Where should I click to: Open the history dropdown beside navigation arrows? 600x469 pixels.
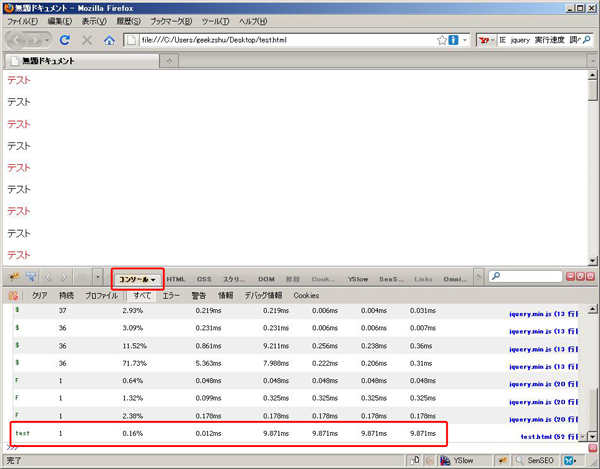click(x=47, y=40)
